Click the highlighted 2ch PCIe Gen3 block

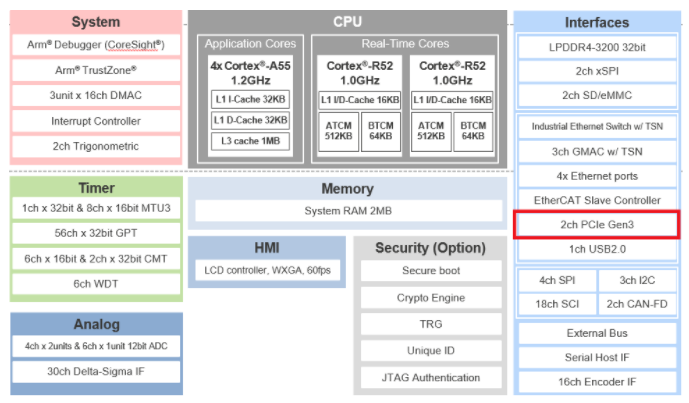pos(597,224)
